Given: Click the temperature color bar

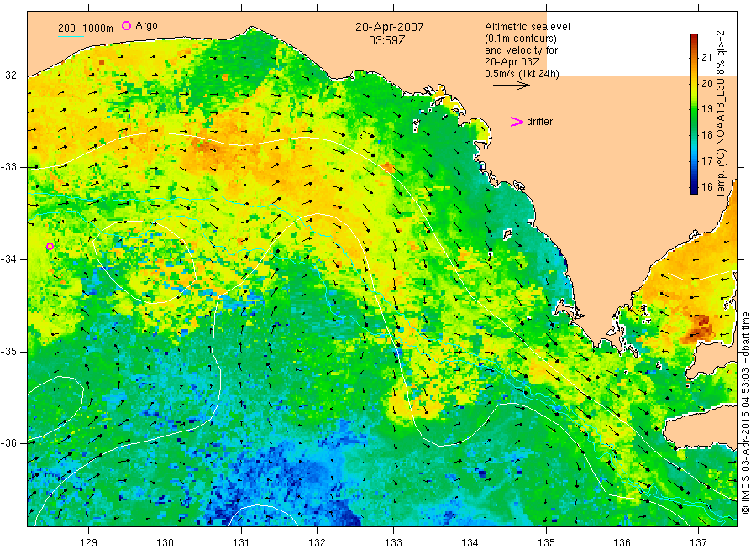Looking at the screenshot, I should (695, 114).
